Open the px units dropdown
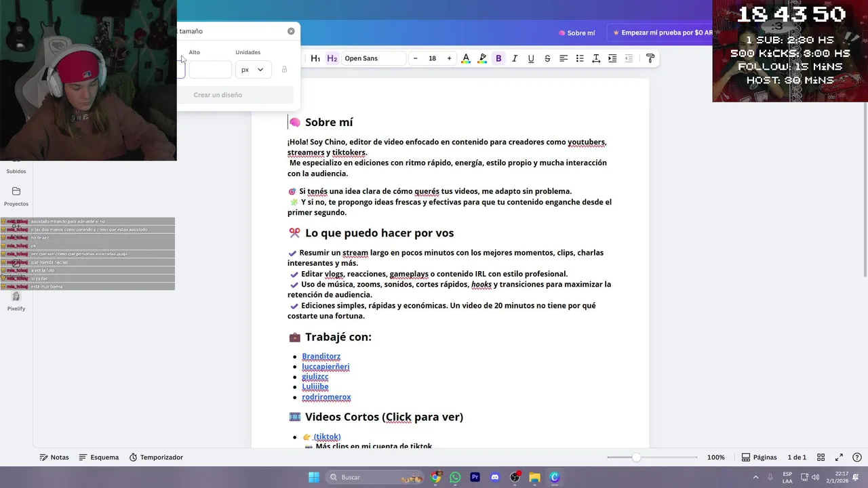 click(254, 69)
